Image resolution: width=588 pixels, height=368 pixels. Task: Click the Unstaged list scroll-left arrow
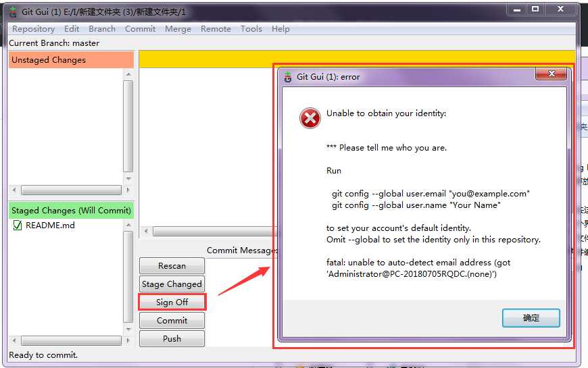14,190
